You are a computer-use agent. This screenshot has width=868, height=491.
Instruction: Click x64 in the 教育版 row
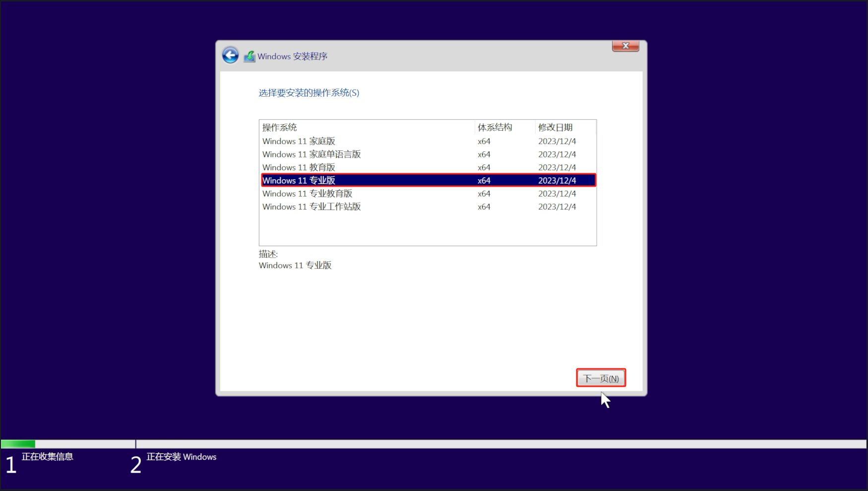pos(484,167)
